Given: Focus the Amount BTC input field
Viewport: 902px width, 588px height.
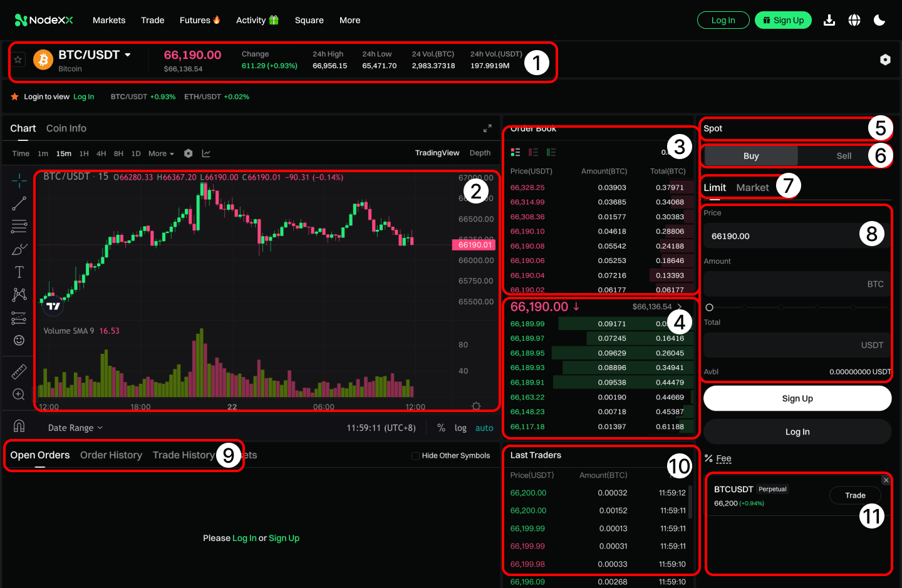Looking at the screenshot, I should pyautogui.click(x=797, y=284).
